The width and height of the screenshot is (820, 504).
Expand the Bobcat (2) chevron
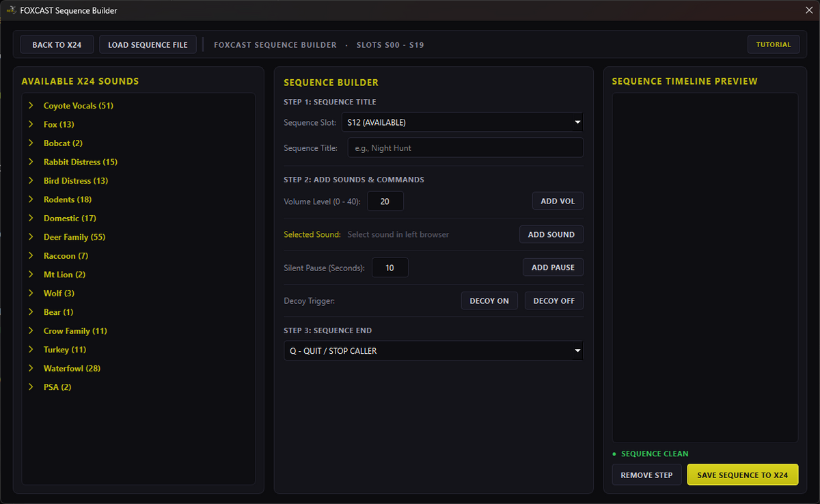click(x=31, y=143)
